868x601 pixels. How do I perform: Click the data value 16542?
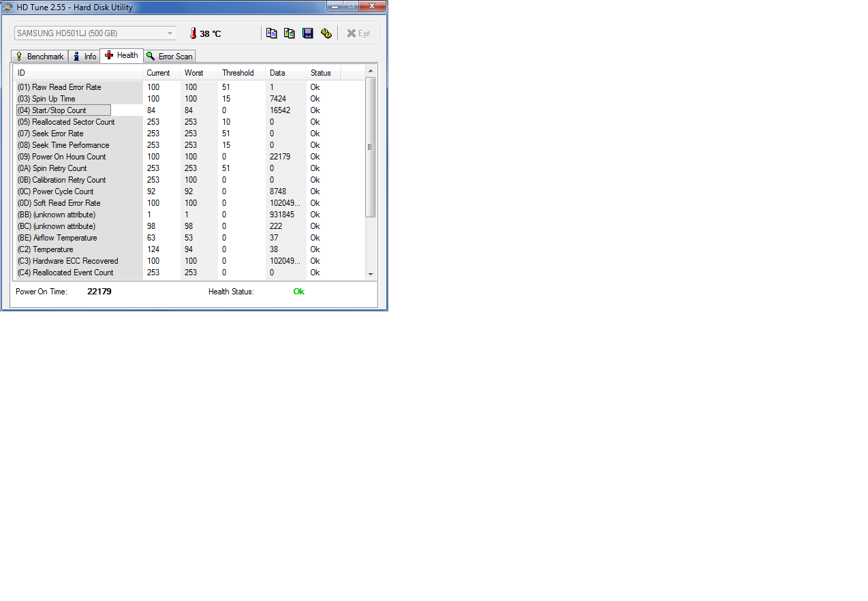point(280,110)
